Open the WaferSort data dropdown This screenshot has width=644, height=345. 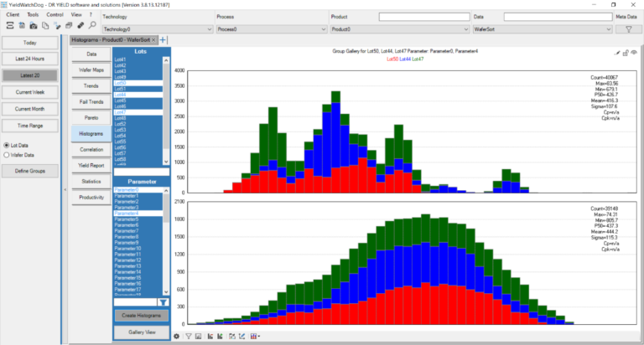pyautogui.click(x=543, y=29)
